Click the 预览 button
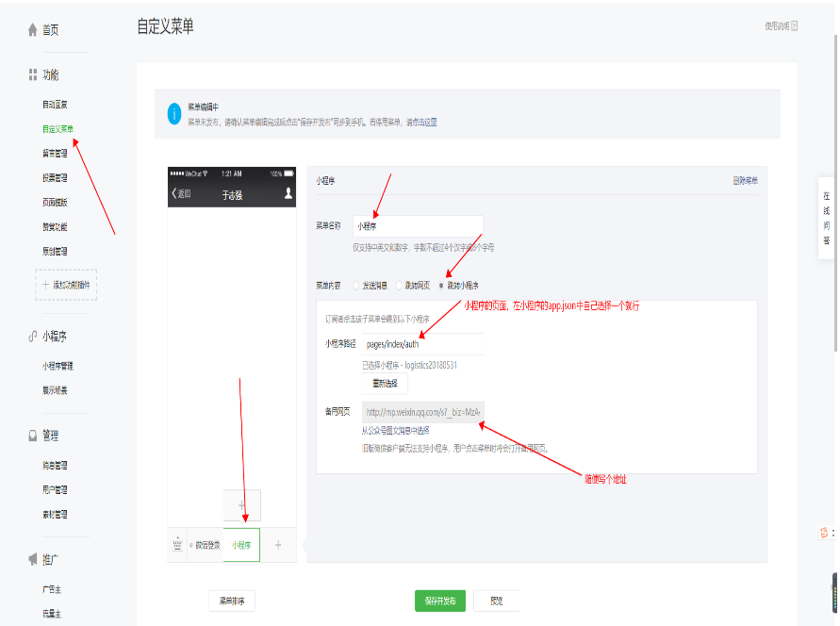The width and height of the screenshot is (840, 626). [497, 601]
